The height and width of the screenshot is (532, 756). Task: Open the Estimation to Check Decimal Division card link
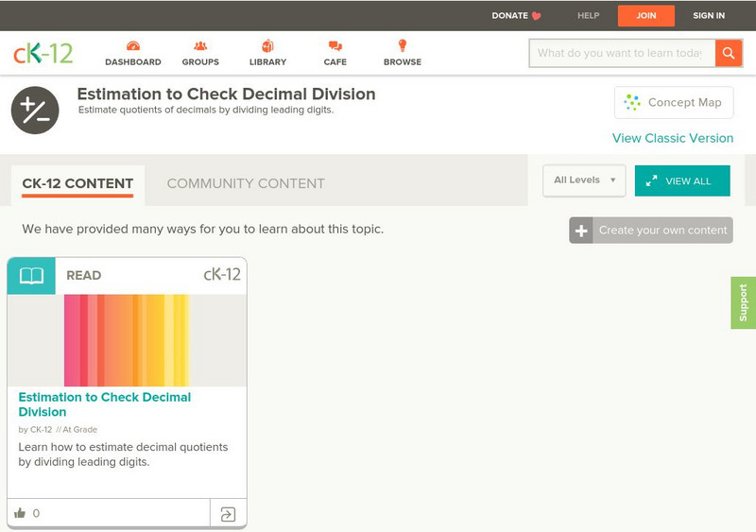click(x=105, y=404)
